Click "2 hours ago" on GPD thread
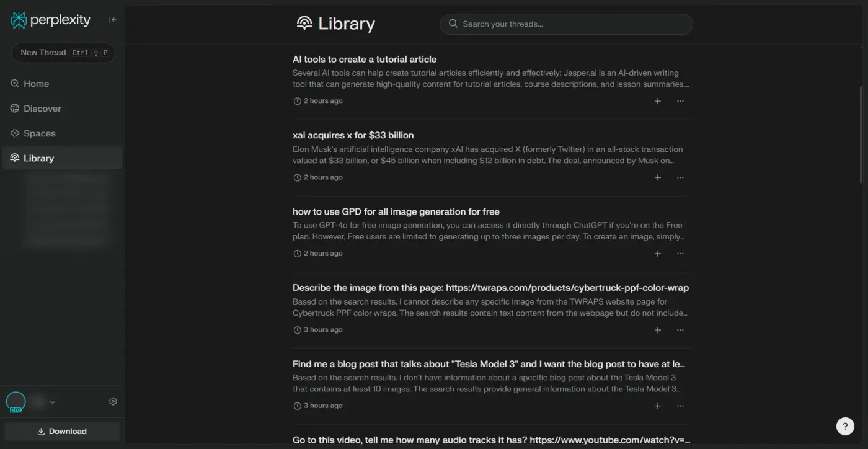Image resolution: width=868 pixels, height=449 pixels. (x=323, y=253)
